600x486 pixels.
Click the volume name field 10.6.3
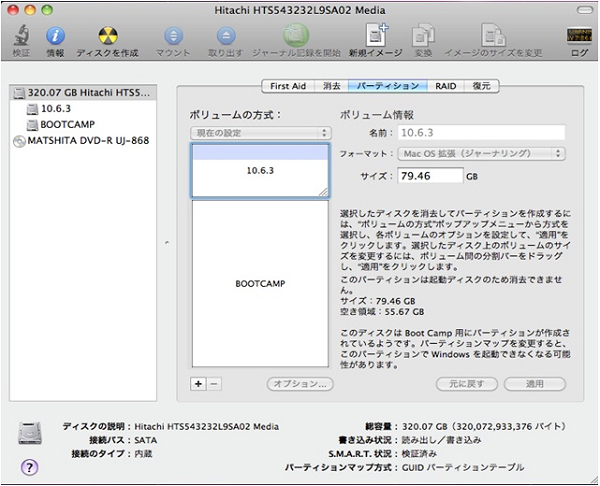[x=481, y=132]
